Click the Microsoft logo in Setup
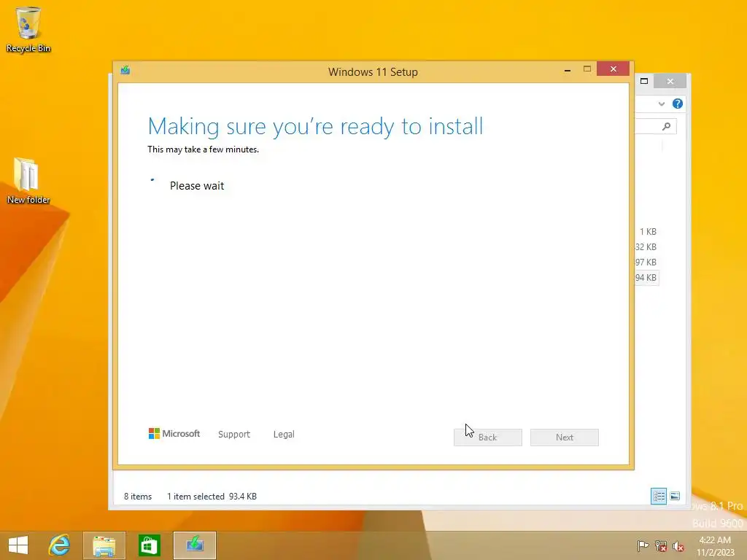Image resolution: width=747 pixels, height=560 pixels. click(x=174, y=433)
